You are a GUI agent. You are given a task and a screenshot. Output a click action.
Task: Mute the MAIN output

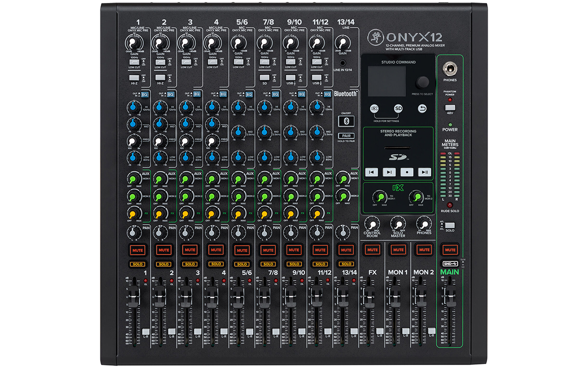pos(450,250)
